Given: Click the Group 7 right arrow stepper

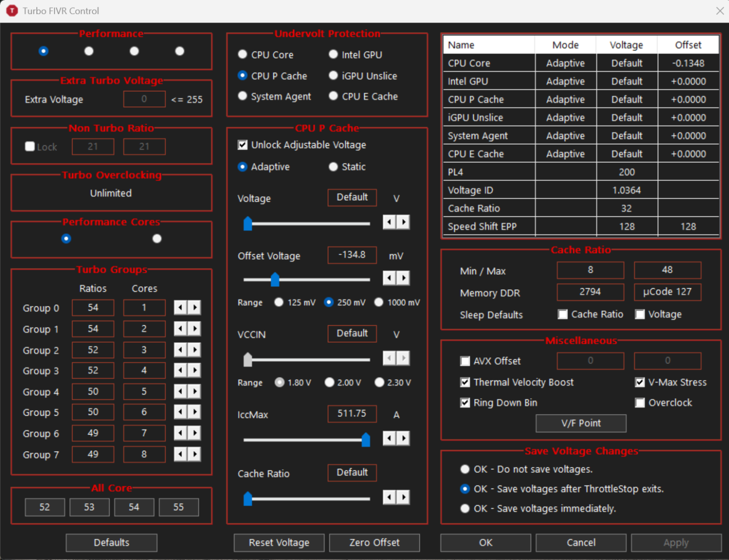Looking at the screenshot, I should tap(195, 454).
